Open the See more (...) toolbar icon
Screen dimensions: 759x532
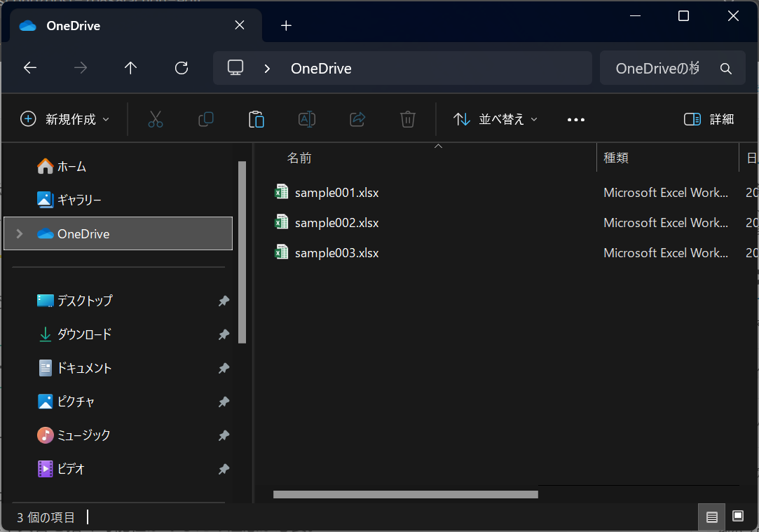coord(576,119)
